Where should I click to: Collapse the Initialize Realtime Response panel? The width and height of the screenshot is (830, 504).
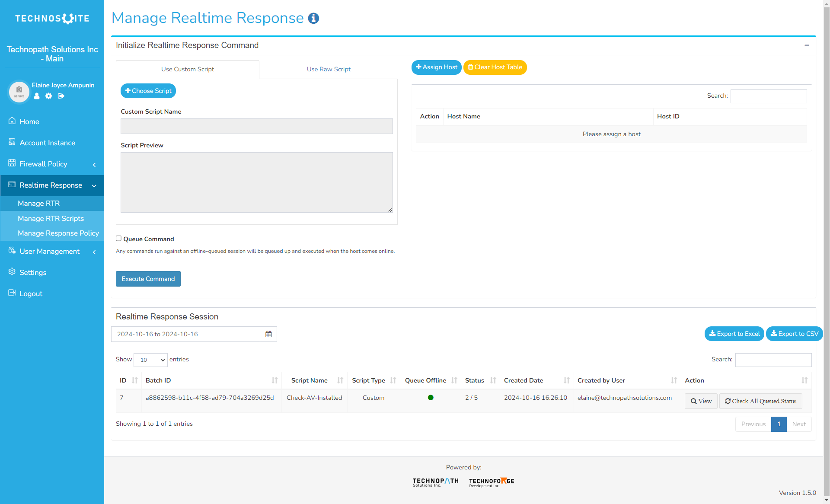point(807,45)
